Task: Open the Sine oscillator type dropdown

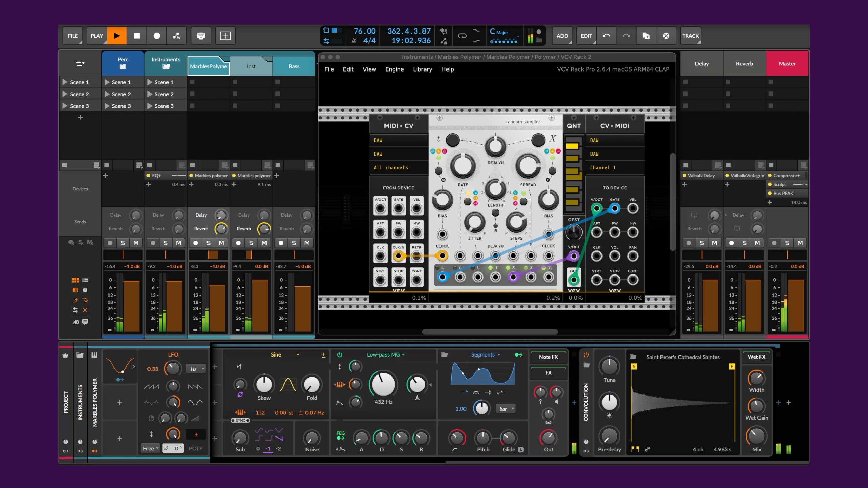Action: pos(298,355)
